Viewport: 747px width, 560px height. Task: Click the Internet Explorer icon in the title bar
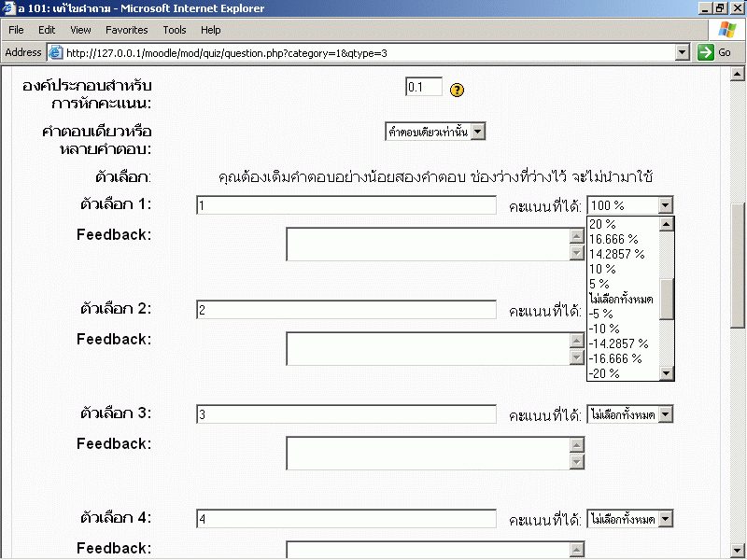8,8
